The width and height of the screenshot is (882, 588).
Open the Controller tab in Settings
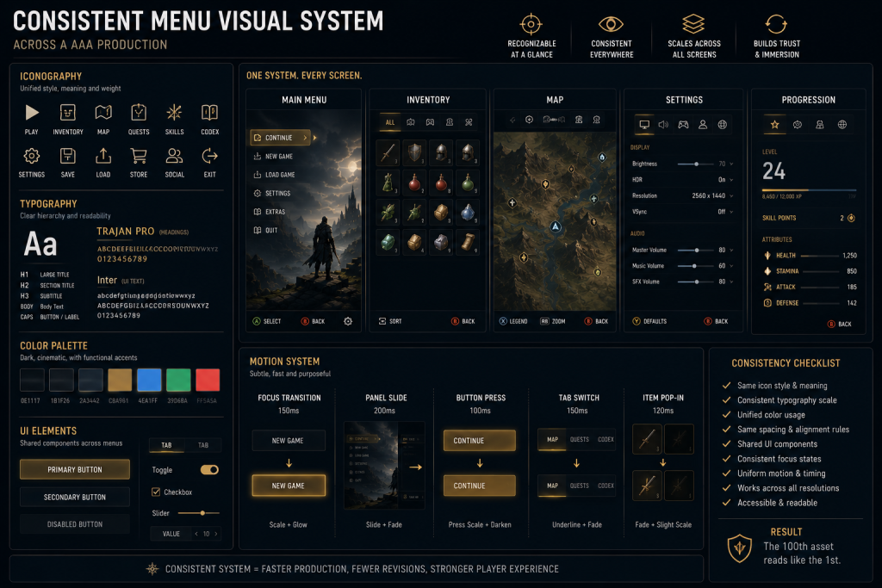(683, 125)
